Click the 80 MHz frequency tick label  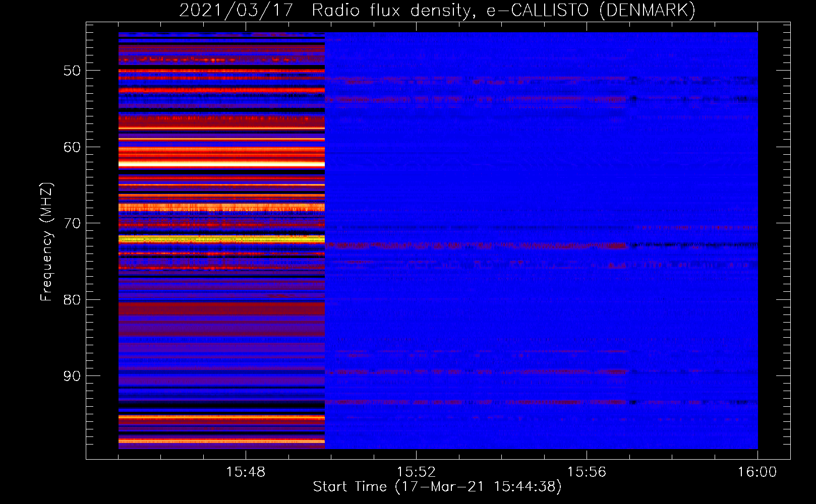tap(72, 300)
